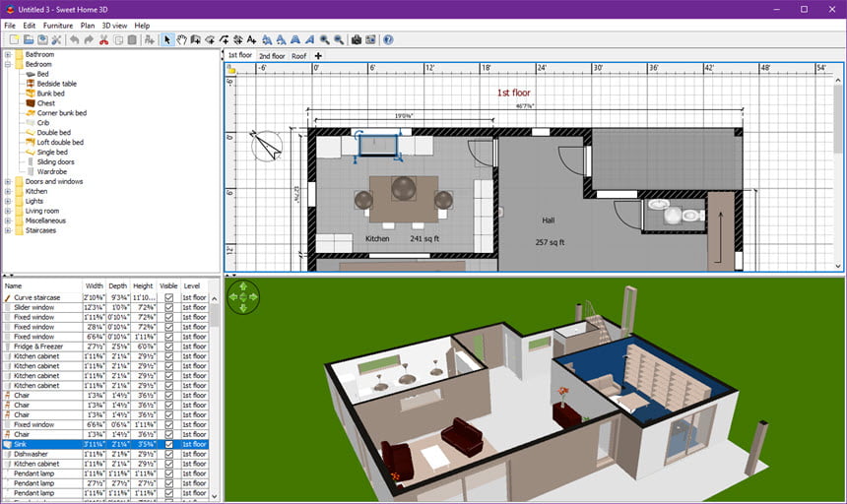Toggle italic text style icon
The height and width of the screenshot is (504, 847).
[309, 39]
